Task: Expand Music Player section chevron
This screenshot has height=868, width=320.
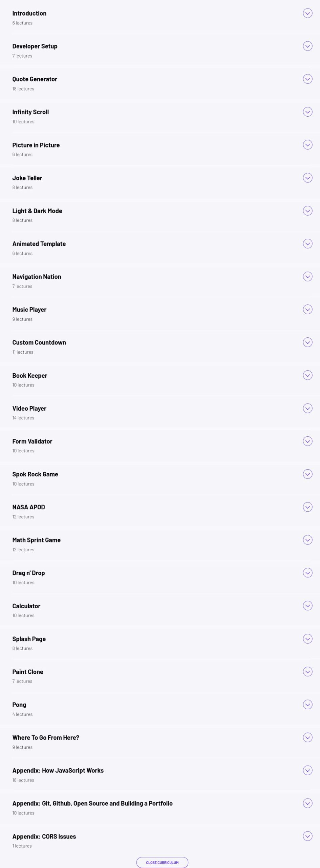Action: [x=307, y=310]
